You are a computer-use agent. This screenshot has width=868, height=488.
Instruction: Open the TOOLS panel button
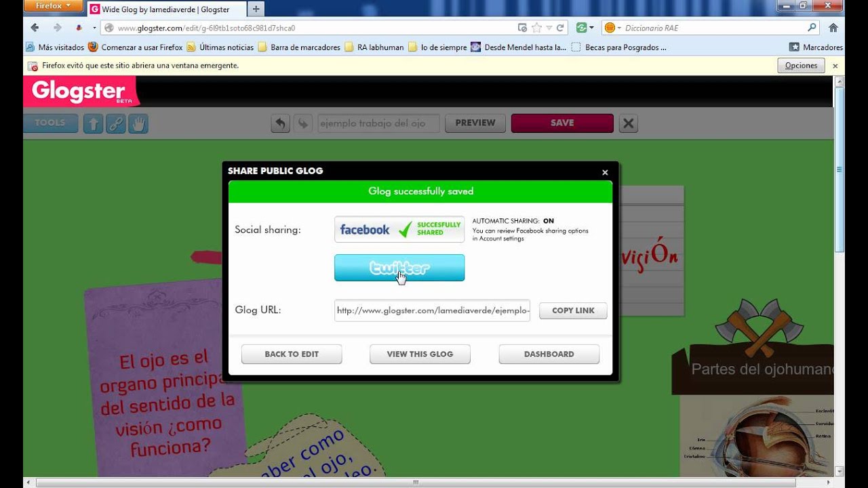tap(50, 123)
